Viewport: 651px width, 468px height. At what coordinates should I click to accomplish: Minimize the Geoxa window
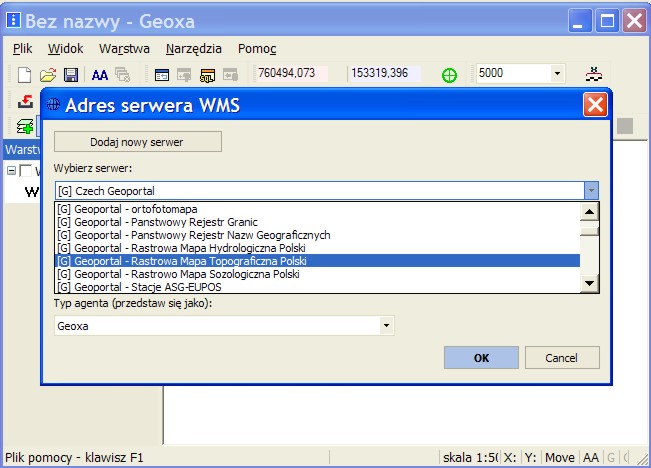point(579,21)
